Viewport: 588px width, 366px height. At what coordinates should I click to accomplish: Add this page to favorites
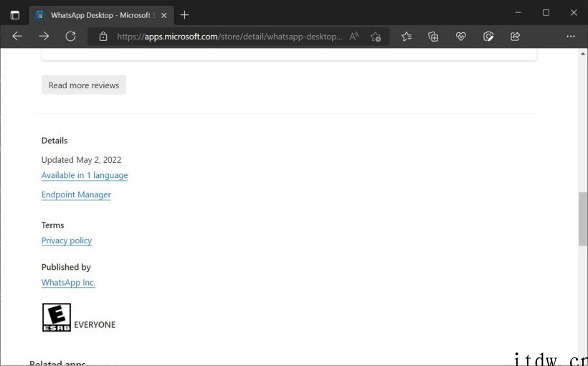(x=375, y=37)
